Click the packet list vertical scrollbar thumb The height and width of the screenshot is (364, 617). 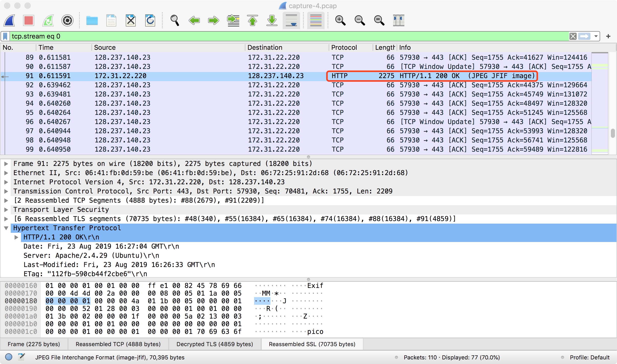tap(613, 133)
